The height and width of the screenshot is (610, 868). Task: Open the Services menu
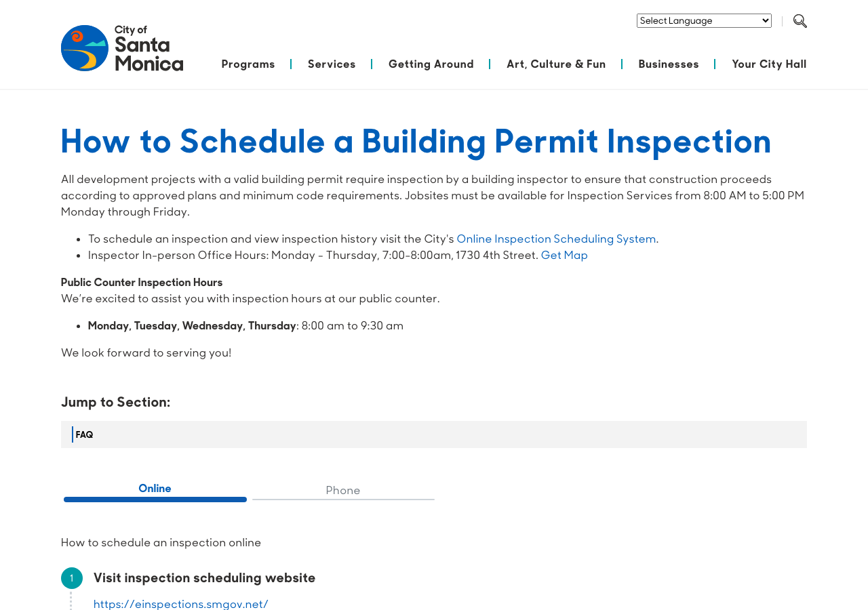point(332,64)
